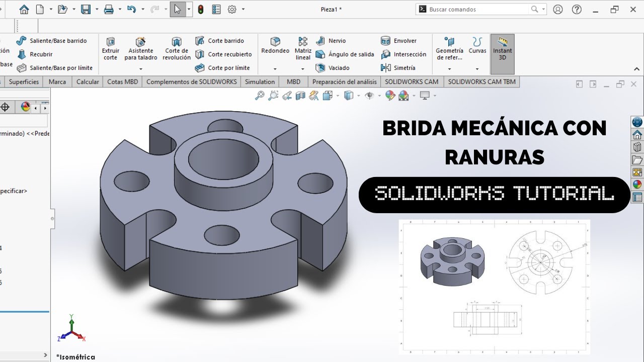Open Design Library in task pane
Image resolution: width=644 pixels, height=362 pixels.
pyautogui.click(x=637, y=147)
